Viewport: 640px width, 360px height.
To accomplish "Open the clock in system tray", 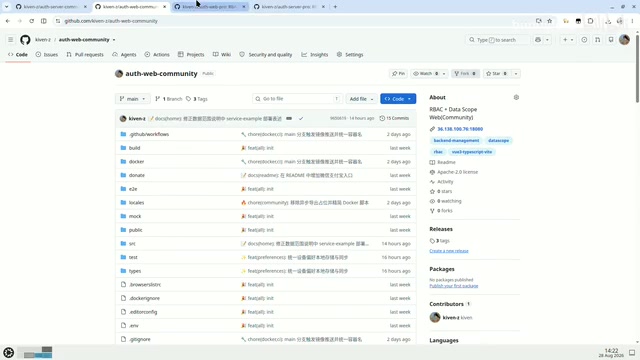I will pos(611,353).
